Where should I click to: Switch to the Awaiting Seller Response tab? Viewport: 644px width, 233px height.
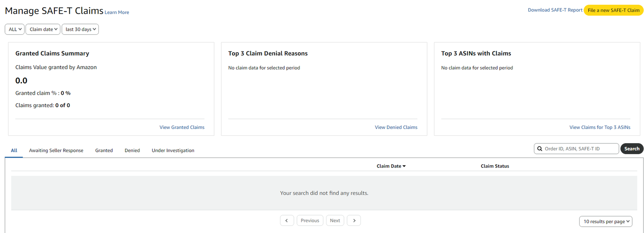tap(56, 150)
